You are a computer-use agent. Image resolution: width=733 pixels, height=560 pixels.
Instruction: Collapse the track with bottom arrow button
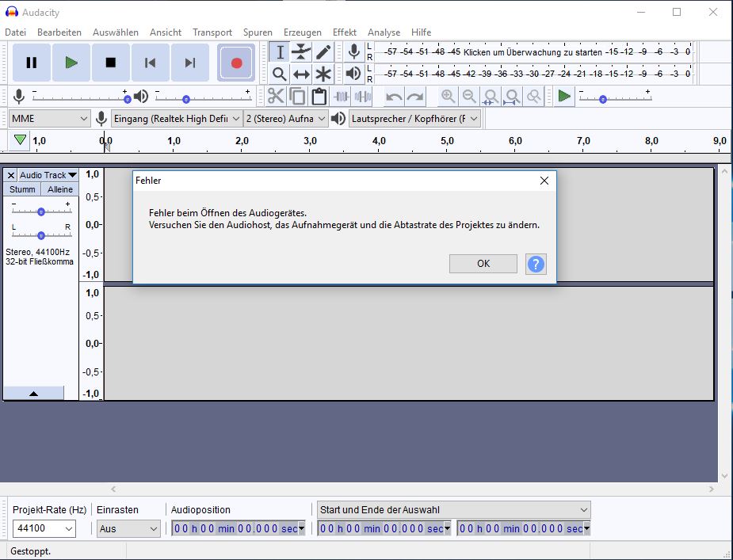[x=33, y=393]
